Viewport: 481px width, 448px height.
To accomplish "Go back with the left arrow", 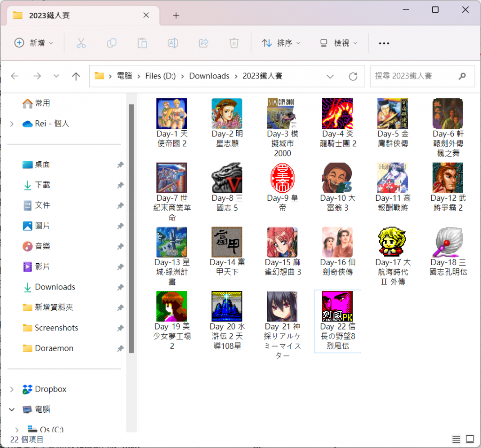I will tap(15, 76).
